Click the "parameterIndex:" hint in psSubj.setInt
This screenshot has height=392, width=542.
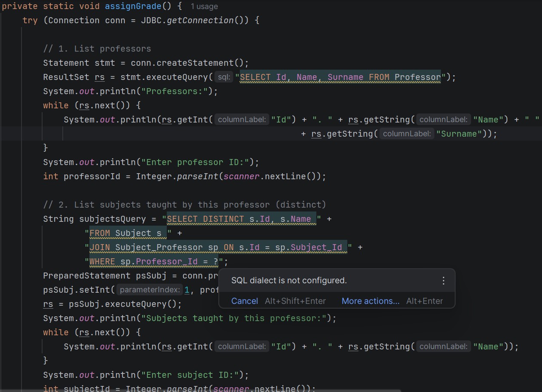coord(150,290)
